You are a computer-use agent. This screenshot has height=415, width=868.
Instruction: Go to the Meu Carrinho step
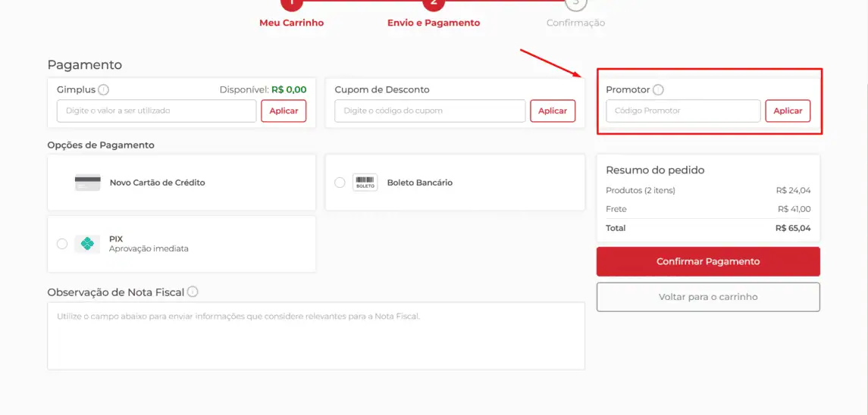(292, 23)
